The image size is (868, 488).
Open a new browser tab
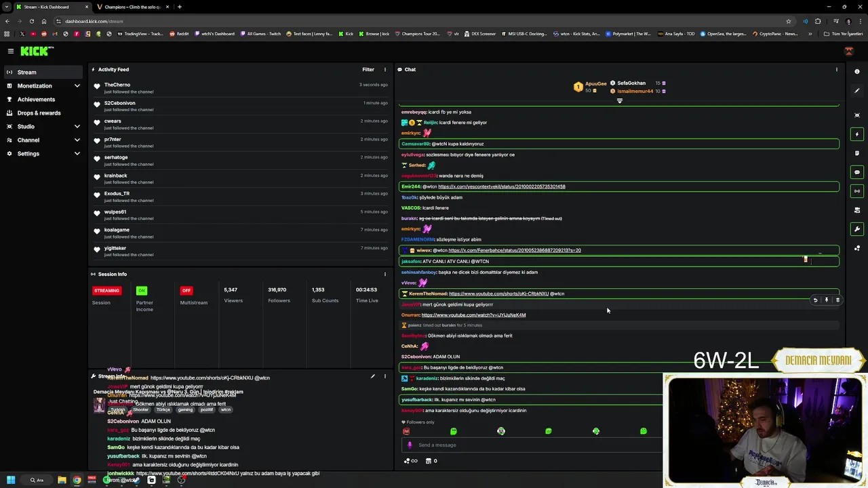[x=179, y=7]
